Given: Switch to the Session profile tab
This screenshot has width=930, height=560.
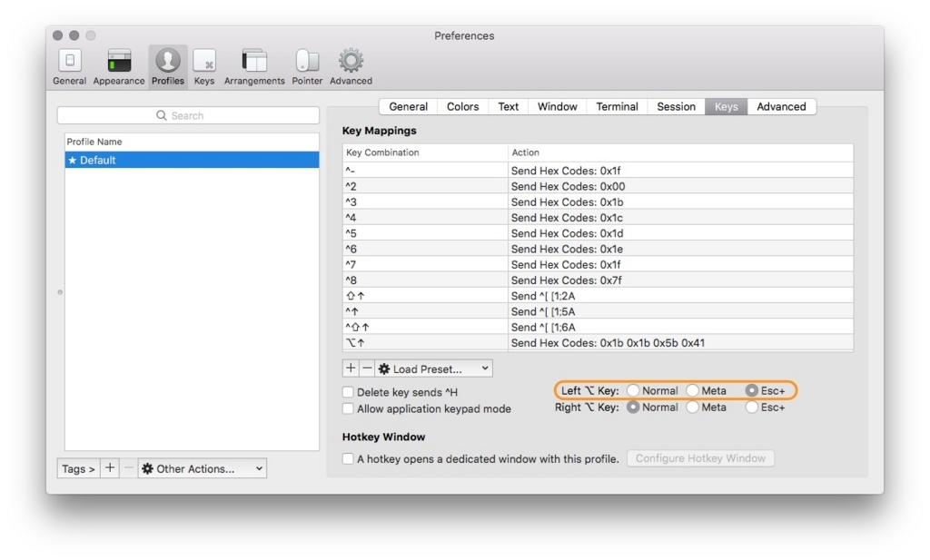Looking at the screenshot, I should tap(676, 107).
